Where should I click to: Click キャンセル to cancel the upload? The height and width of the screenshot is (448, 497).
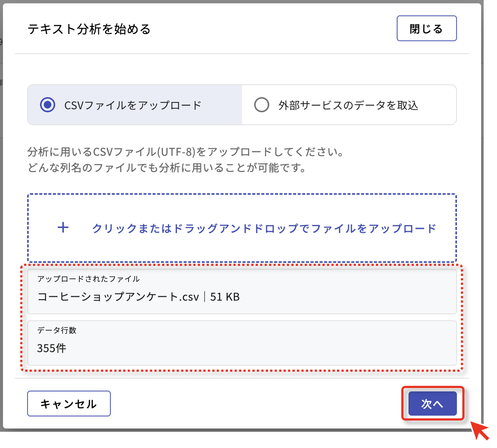point(68,403)
